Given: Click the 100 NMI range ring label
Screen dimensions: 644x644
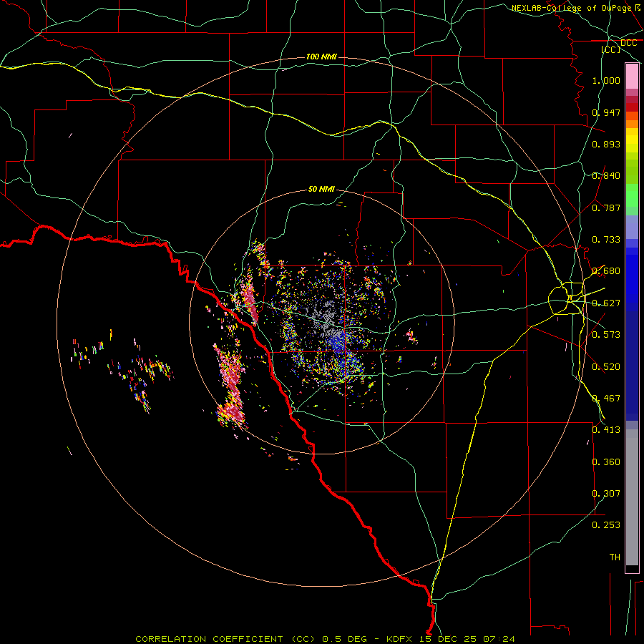Looking at the screenshot, I should [x=321, y=57].
